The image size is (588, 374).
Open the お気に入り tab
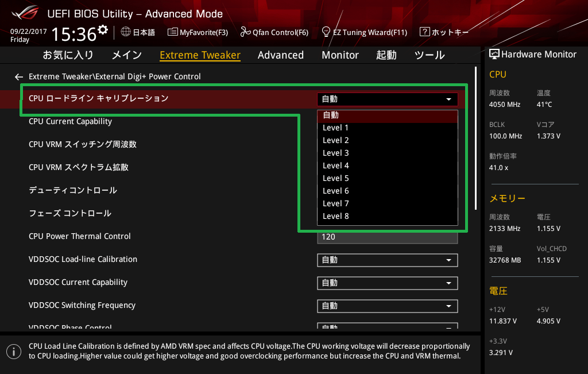[68, 55]
